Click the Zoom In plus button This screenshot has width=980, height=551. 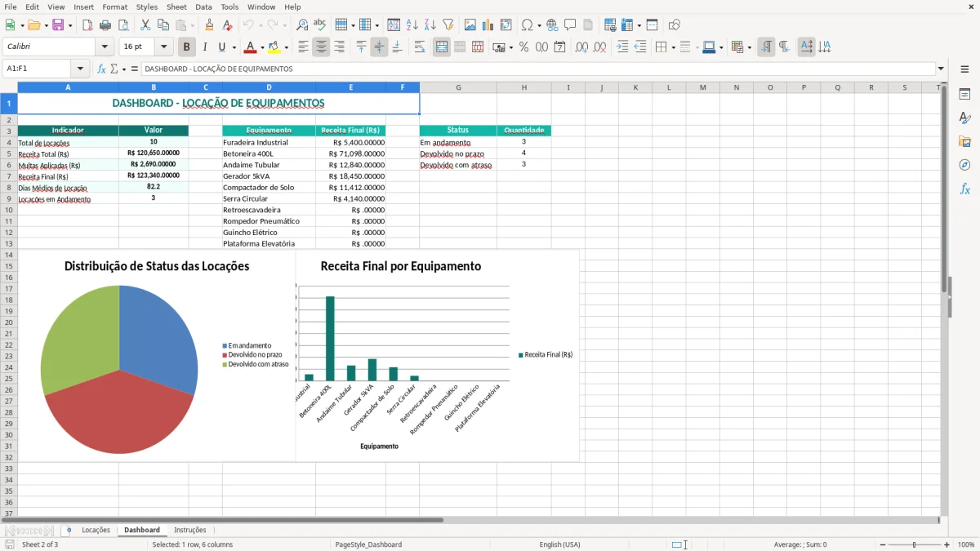coord(947,544)
